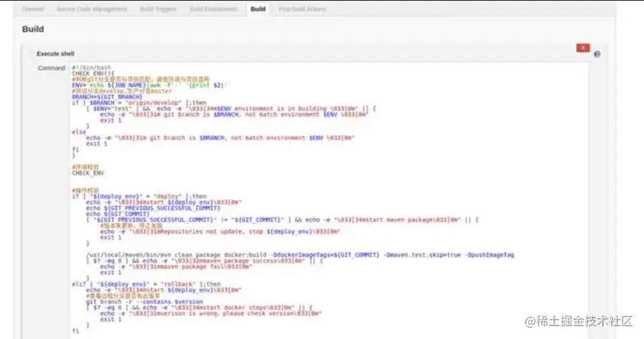Viewport: 644px width, 339px height.
Task: Jump to the Post-build Actions tab
Action: [302, 9]
